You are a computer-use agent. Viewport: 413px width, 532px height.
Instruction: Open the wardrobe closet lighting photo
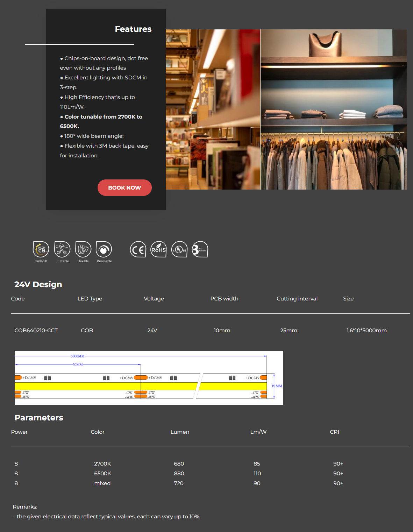(x=334, y=109)
